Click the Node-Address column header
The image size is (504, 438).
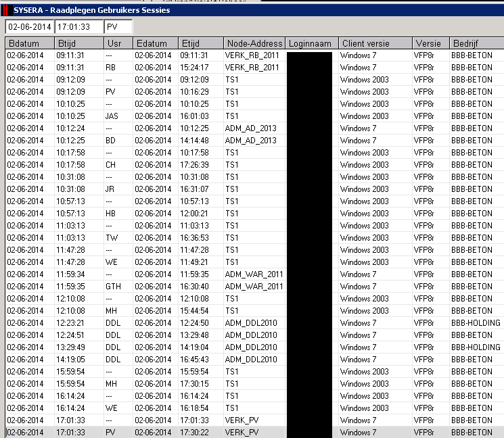tap(254, 43)
